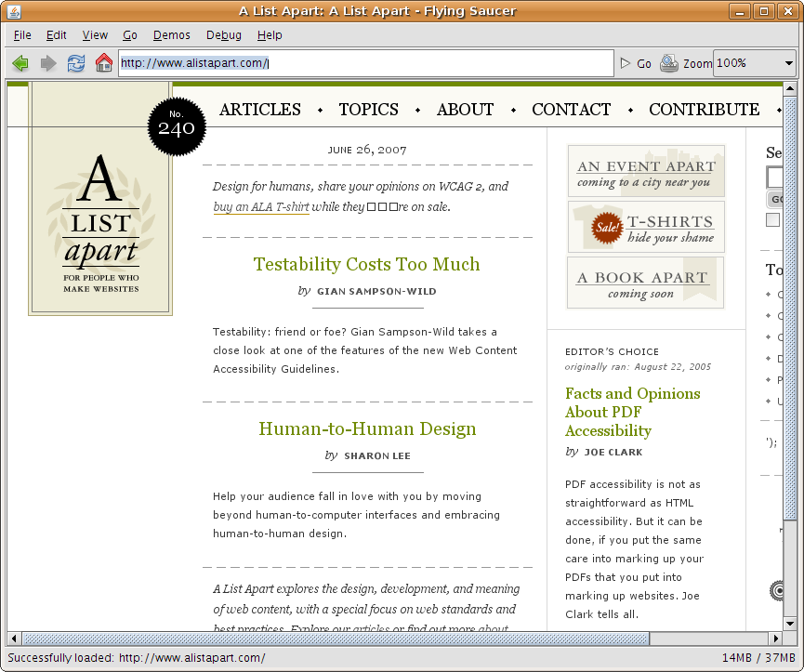Open the Debug menu
This screenshot has width=804, height=672.
(224, 35)
